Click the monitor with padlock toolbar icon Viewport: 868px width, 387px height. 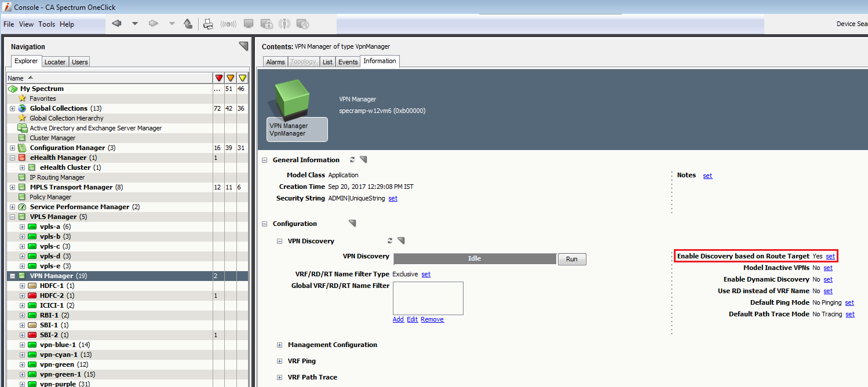267,24
